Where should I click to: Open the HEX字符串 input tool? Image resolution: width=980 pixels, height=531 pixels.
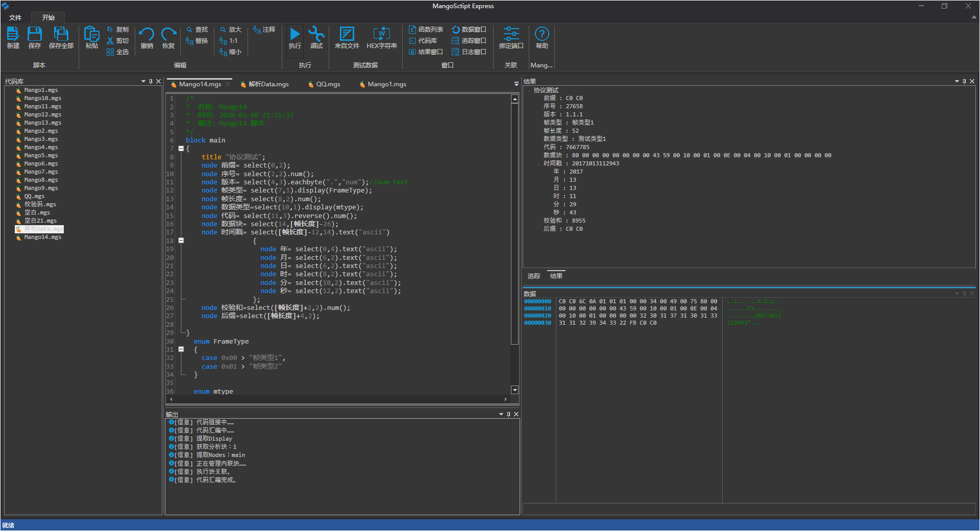tap(382, 38)
